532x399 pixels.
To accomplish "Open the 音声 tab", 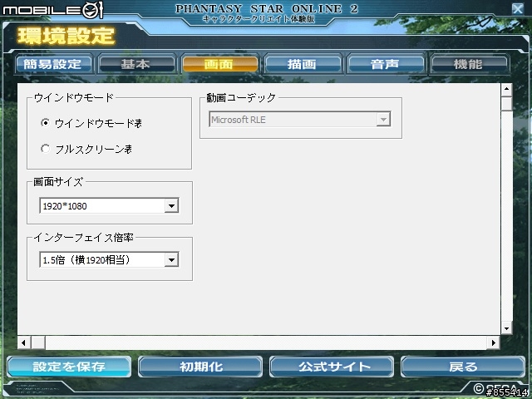I will coord(386,64).
